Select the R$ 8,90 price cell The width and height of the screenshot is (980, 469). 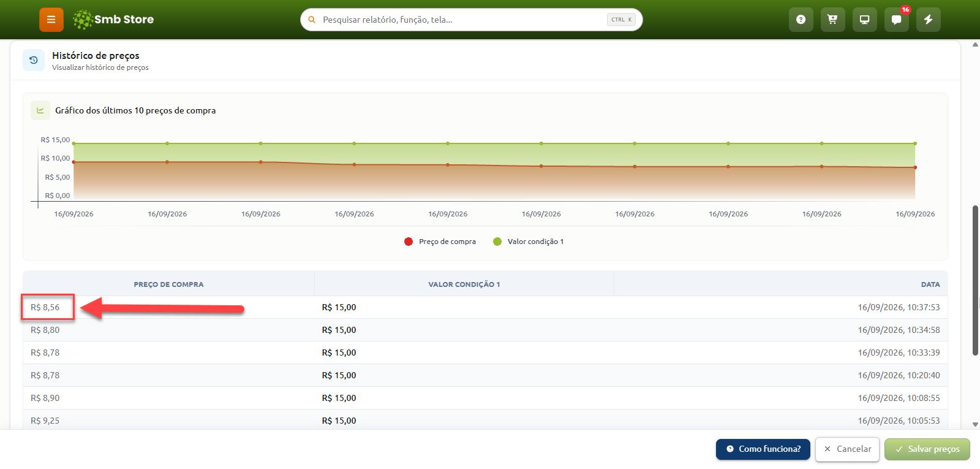pos(45,398)
